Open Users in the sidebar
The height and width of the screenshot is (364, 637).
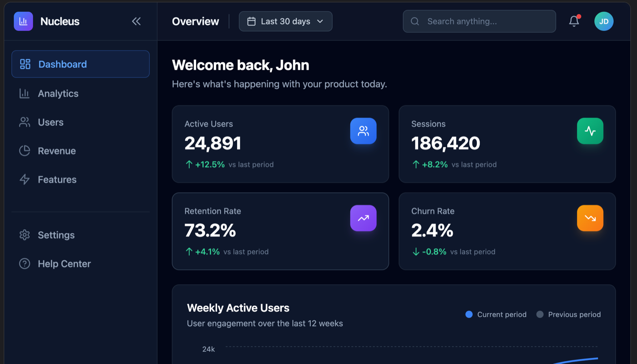pyautogui.click(x=81, y=122)
